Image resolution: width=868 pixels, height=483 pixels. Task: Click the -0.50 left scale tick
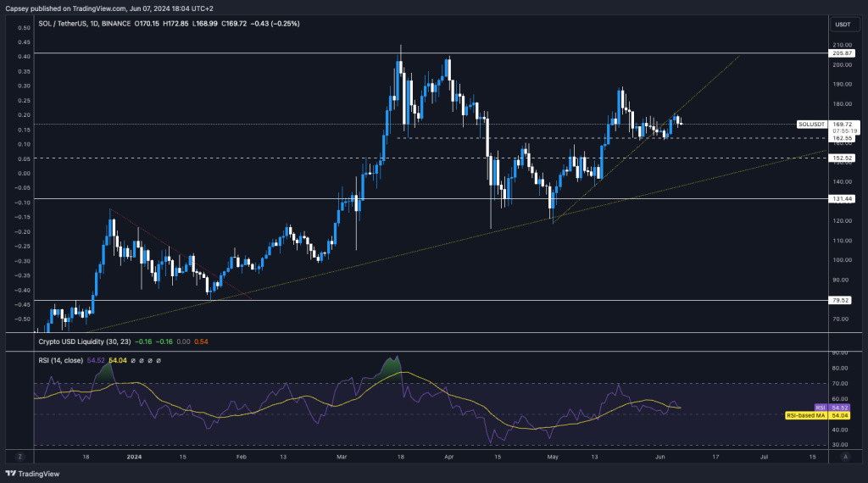[x=23, y=319]
